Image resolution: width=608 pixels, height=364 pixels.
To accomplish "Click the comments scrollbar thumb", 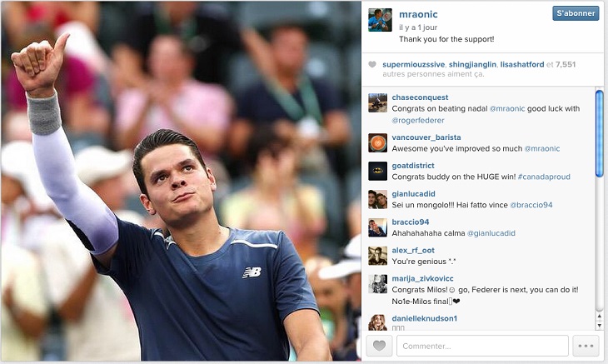I will click(x=599, y=133).
